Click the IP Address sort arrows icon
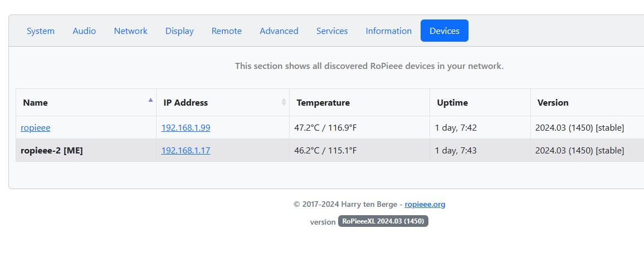This screenshot has width=644, height=253. [284, 102]
